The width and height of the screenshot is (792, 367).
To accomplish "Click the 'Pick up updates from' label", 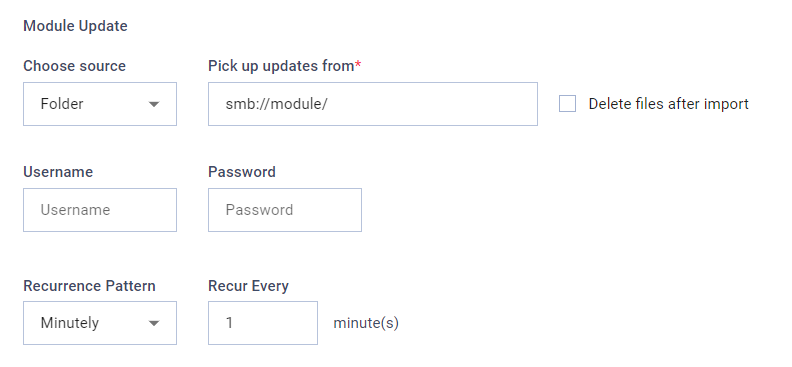I will click(x=281, y=66).
